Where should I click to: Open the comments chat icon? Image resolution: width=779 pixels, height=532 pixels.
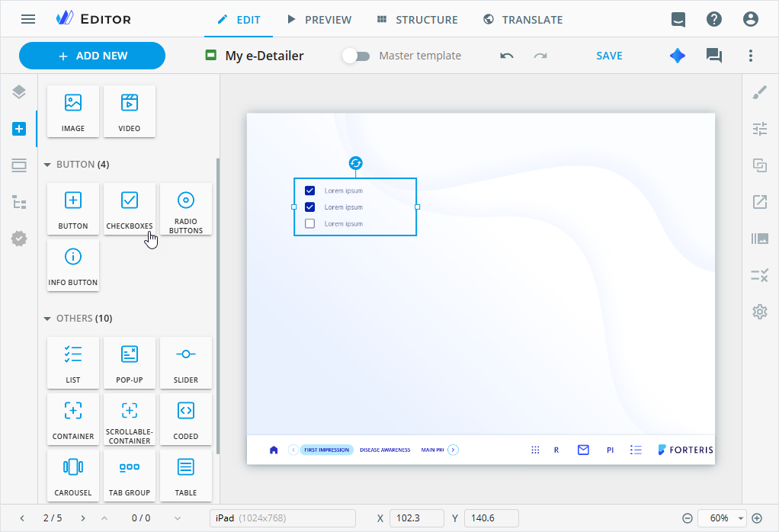714,56
